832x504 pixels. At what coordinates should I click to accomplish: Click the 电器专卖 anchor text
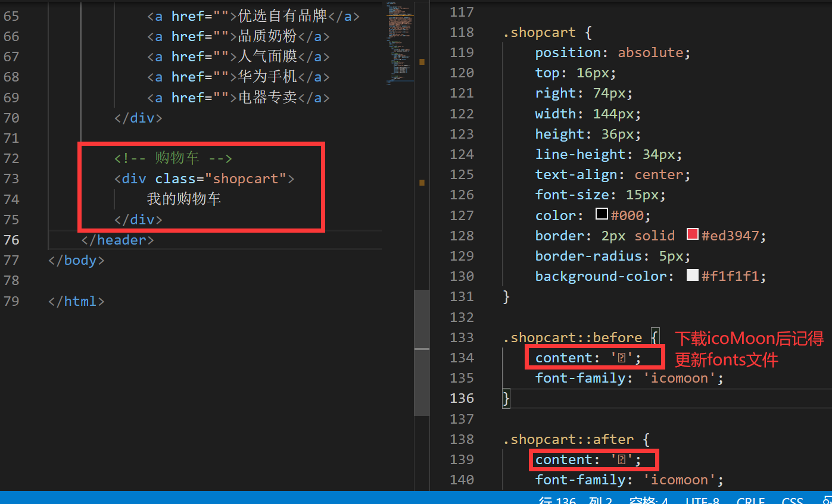(x=267, y=97)
